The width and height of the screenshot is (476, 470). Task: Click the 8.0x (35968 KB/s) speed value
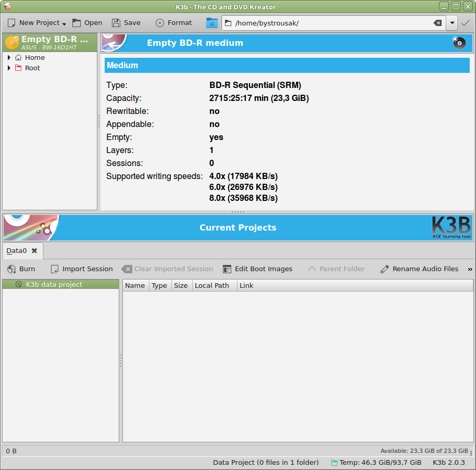point(243,198)
